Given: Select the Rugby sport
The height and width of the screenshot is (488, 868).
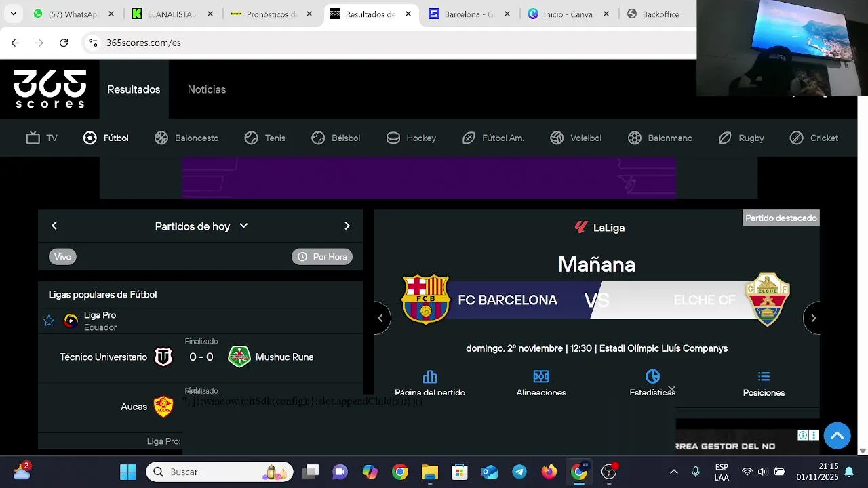Looking at the screenshot, I should pyautogui.click(x=741, y=138).
